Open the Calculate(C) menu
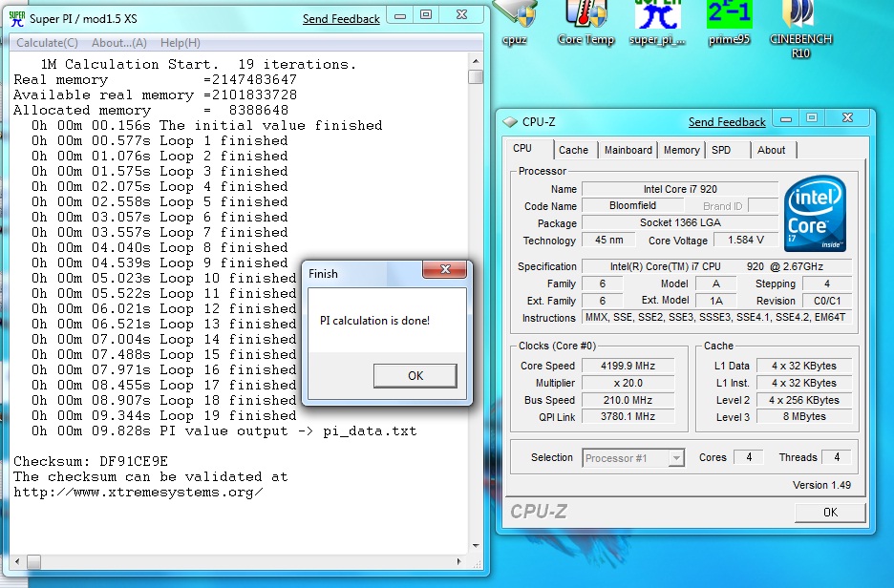Image resolution: width=894 pixels, height=588 pixels. (x=47, y=43)
